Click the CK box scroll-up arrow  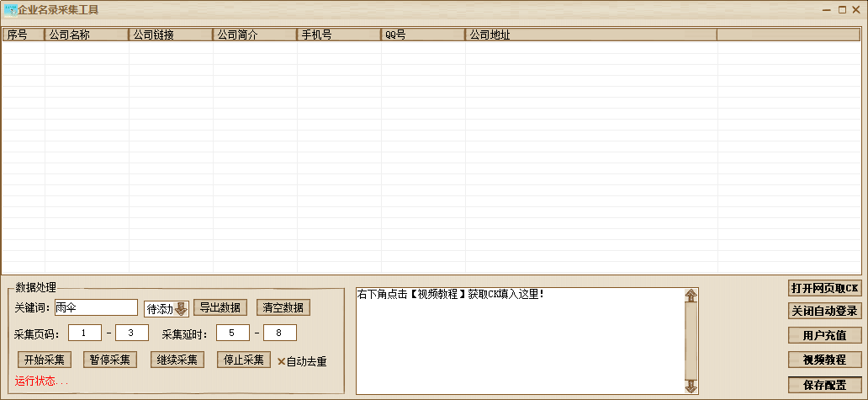[691, 296]
